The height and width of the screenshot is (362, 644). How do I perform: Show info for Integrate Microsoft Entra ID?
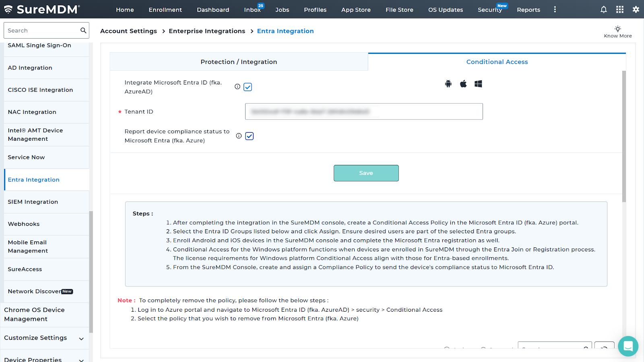237,86
